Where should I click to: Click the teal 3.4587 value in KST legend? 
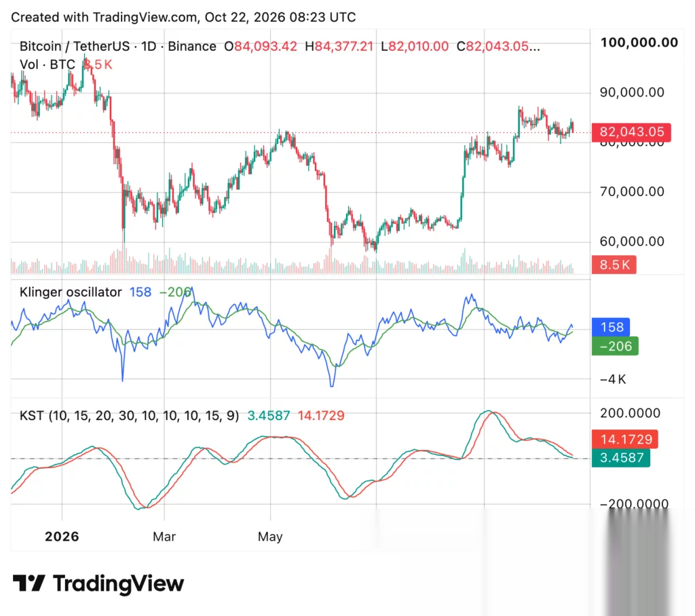[x=269, y=416]
